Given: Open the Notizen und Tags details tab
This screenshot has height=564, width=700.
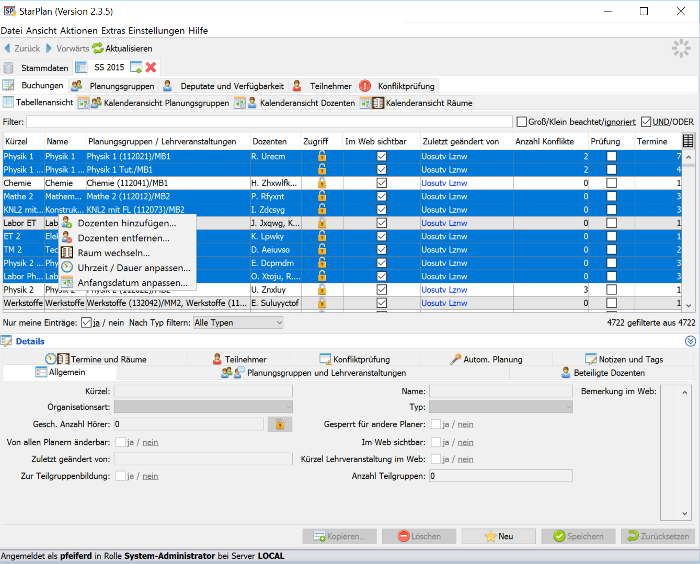Looking at the screenshot, I should (624, 359).
